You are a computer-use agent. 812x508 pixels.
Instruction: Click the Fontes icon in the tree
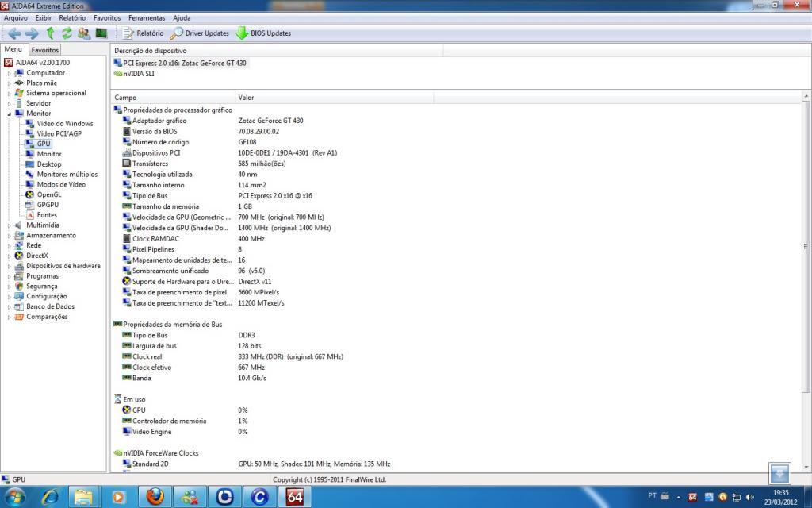tap(29, 215)
